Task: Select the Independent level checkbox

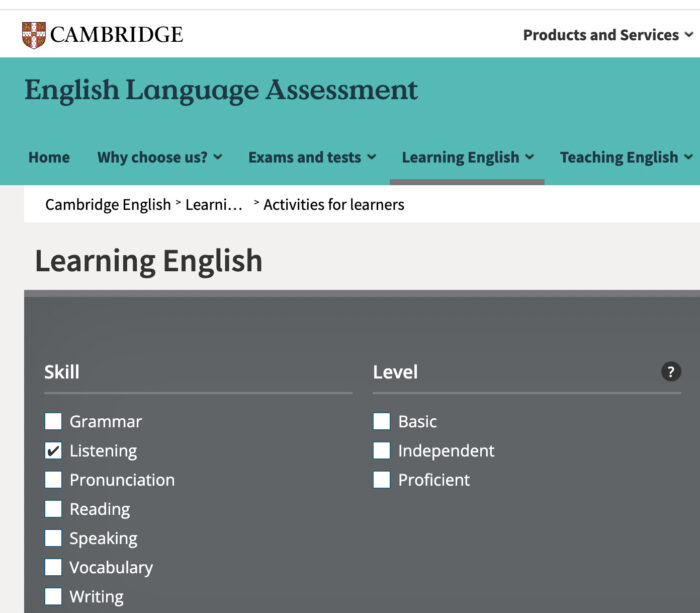Action: (382, 450)
